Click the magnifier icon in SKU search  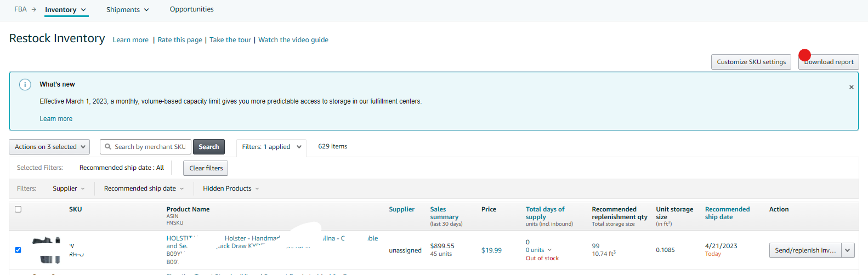[108, 147]
